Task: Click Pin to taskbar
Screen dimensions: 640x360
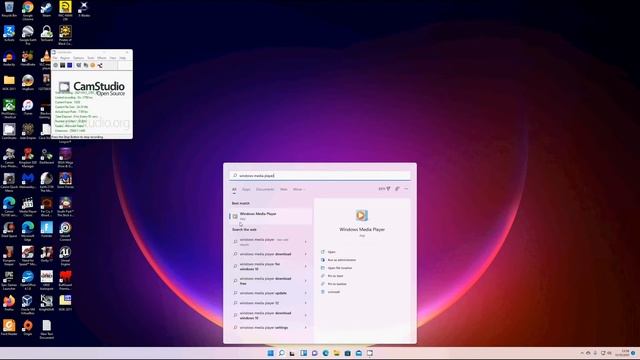Action: click(x=337, y=284)
